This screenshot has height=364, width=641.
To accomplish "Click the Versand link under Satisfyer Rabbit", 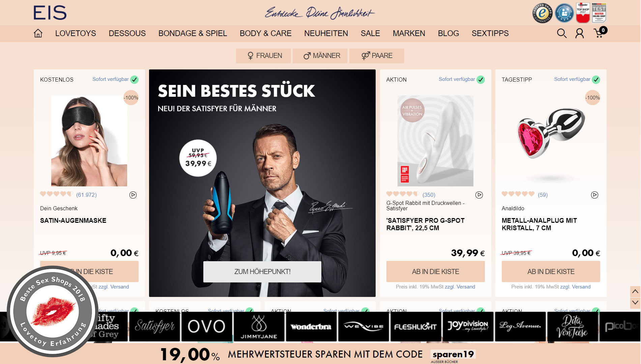I will (466, 287).
